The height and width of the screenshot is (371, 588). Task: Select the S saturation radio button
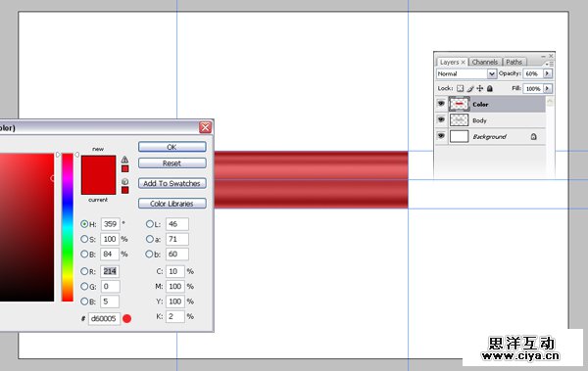point(84,239)
